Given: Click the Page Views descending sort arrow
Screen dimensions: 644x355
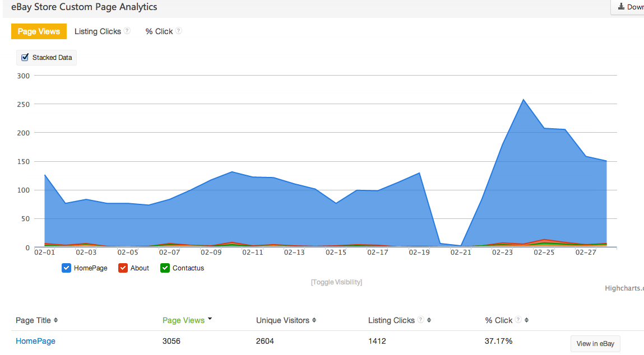Looking at the screenshot, I should (210, 319).
